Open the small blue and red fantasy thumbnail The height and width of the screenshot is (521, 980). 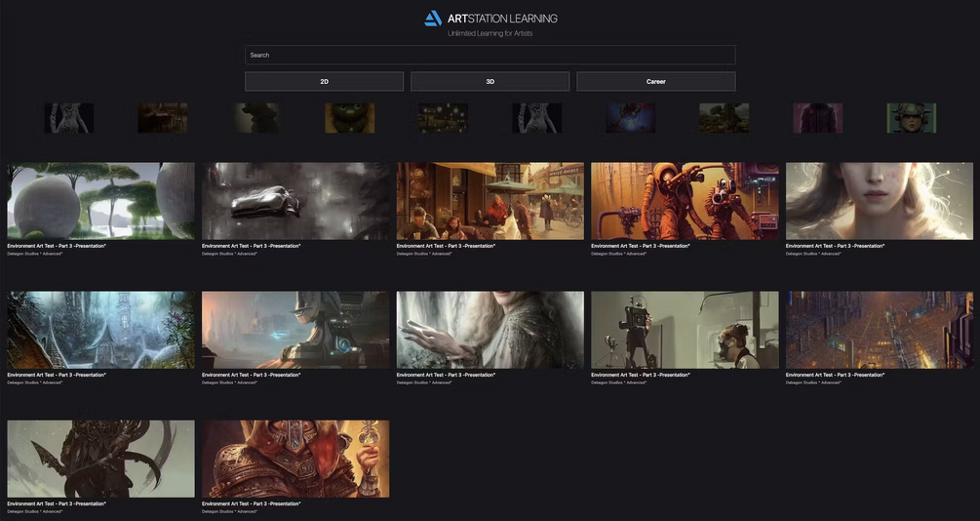coord(631,118)
